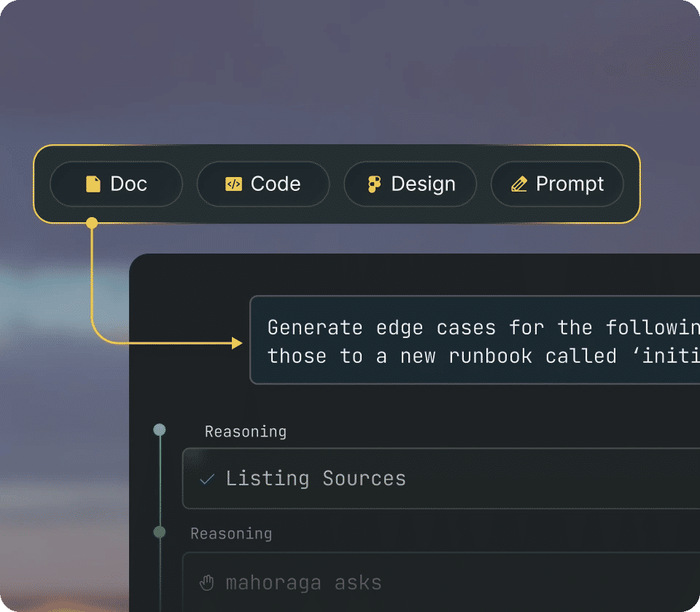700x612 pixels.
Task: Select the Code pill button
Action: [x=263, y=184]
